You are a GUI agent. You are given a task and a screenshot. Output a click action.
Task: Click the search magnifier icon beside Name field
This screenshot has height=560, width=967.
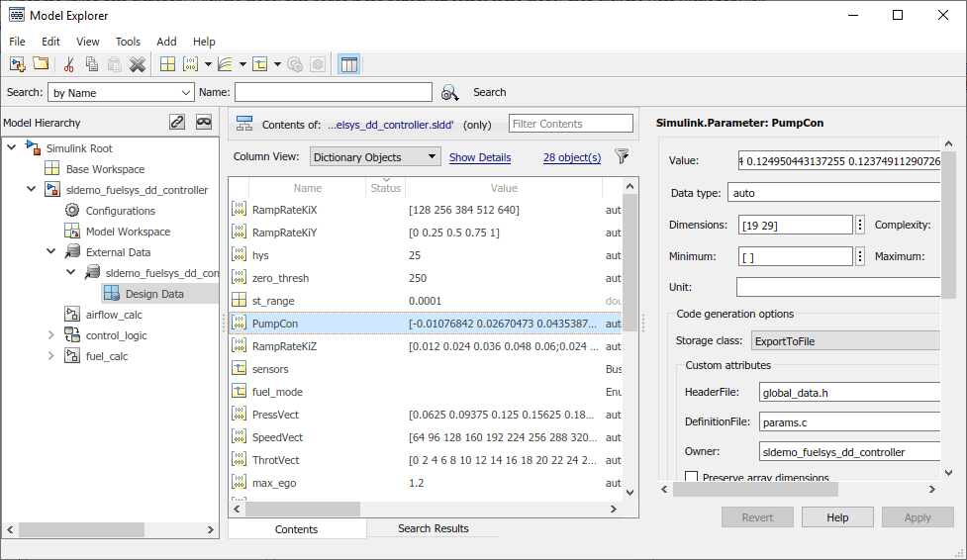450,92
